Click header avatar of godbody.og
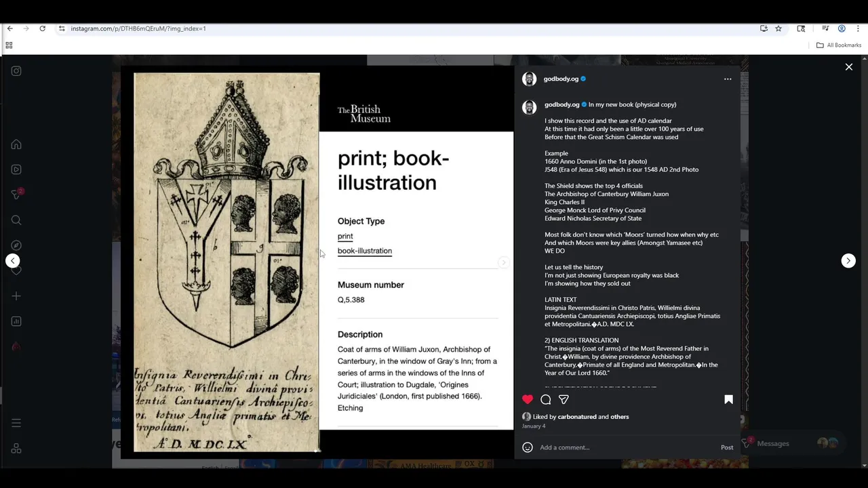Viewport: 868px width, 488px height. 530,79
